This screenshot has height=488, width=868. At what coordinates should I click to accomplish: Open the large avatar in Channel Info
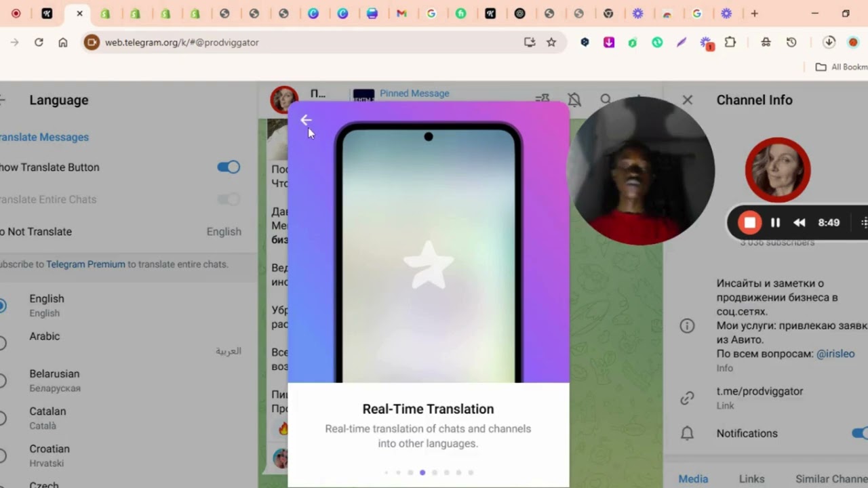click(x=778, y=170)
